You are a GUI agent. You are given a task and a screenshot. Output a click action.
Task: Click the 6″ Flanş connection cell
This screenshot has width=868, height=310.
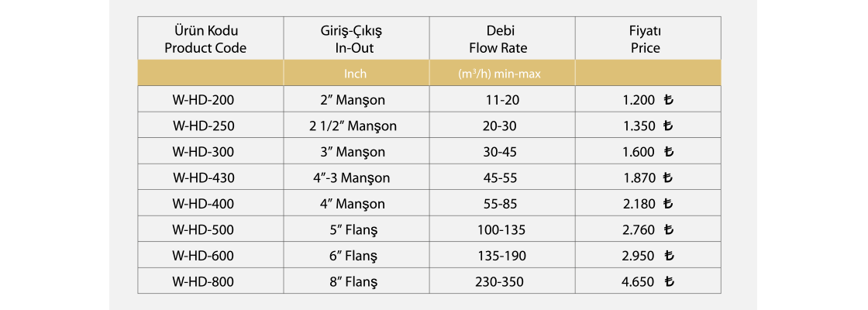click(x=353, y=256)
